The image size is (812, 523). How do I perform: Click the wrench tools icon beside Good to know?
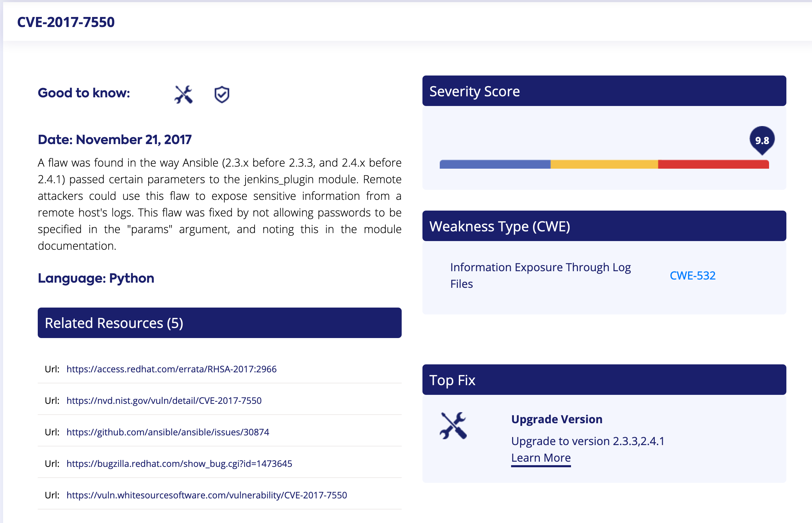(183, 95)
